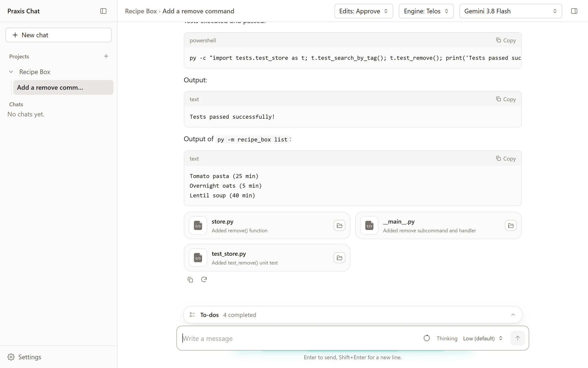Copy the assistant's message
Viewport: 588px width, 368px height.
coord(190,280)
